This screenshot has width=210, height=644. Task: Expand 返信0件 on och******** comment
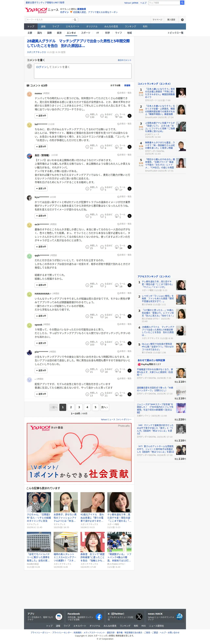coord(41,247)
